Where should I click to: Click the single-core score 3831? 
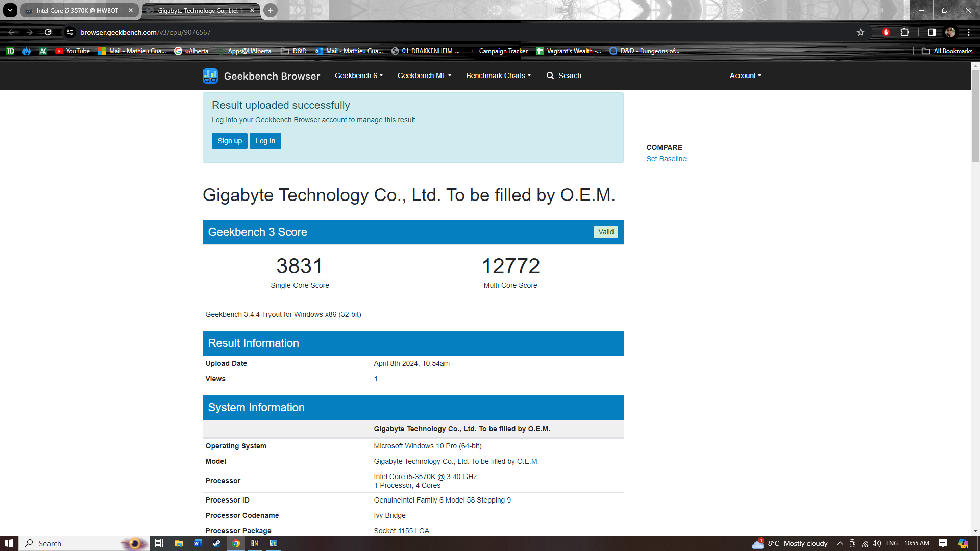[300, 266]
